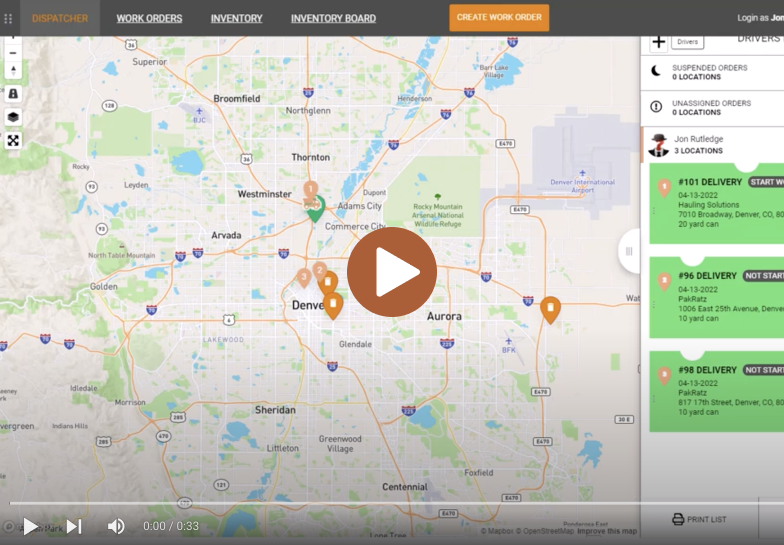Open the #98 Delivery order card
This screenshot has height=545, width=784.
[x=716, y=392]
